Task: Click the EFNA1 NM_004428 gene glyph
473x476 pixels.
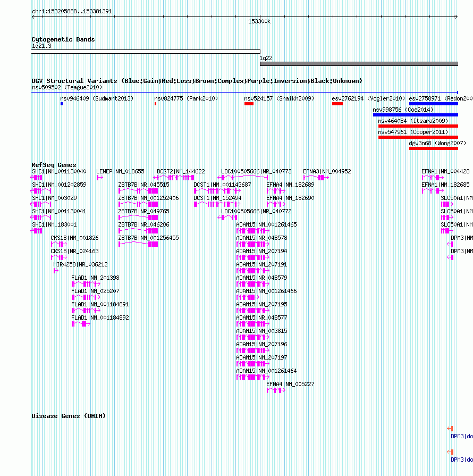Action: pyautogui.click(x=433, y=178)
